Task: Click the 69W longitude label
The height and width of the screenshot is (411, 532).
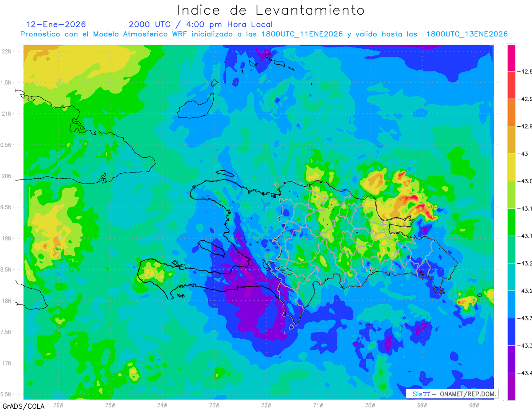Action: point(422,405)
